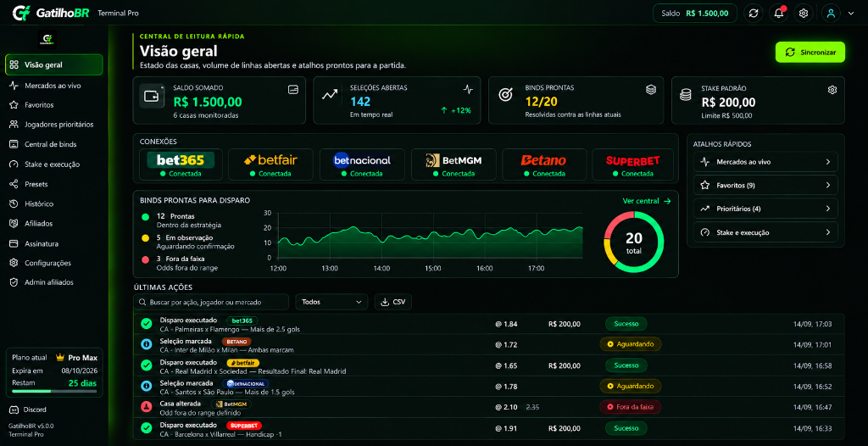Click the stack icon in Binds Prontas card

coord(651,89)
